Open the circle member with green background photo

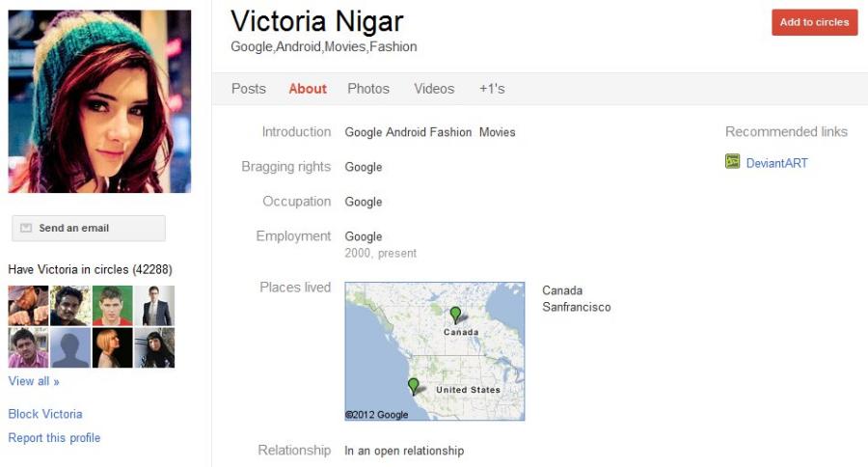pos(113,305)
